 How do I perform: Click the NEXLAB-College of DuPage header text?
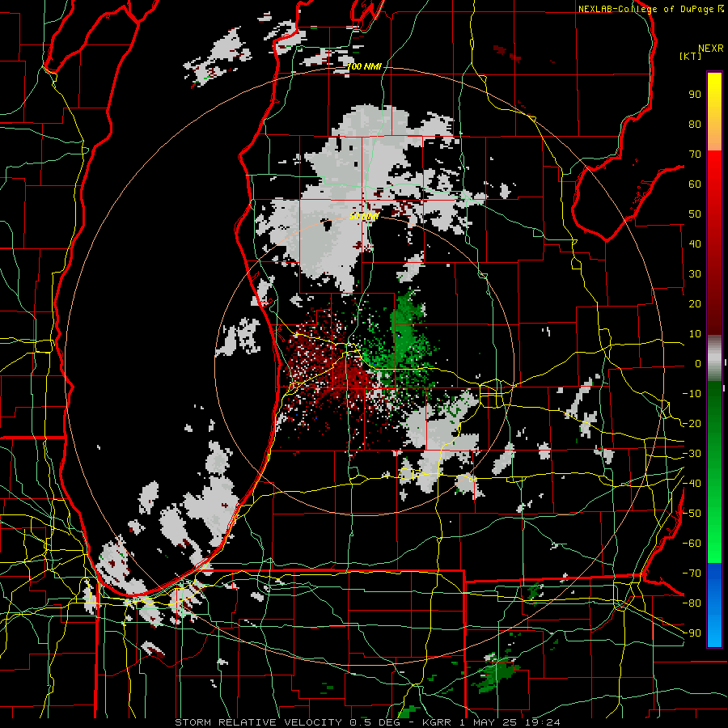coord(651,9)
